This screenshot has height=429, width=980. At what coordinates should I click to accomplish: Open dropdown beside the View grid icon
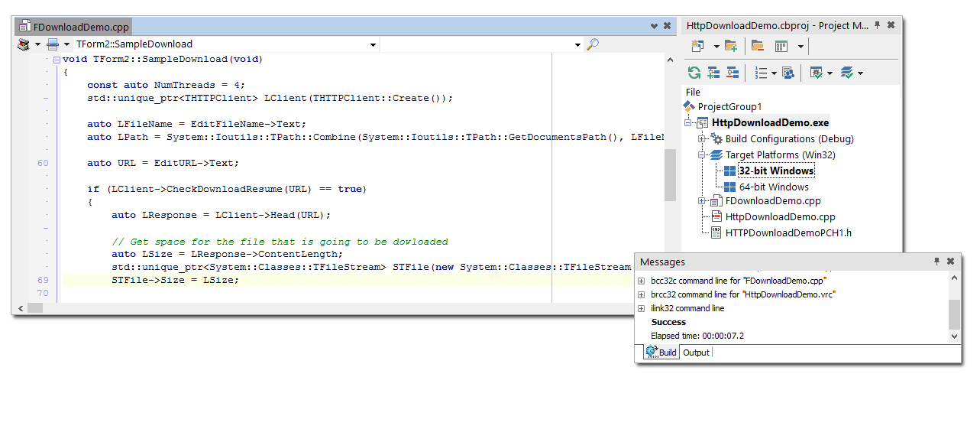click(800, 47)
